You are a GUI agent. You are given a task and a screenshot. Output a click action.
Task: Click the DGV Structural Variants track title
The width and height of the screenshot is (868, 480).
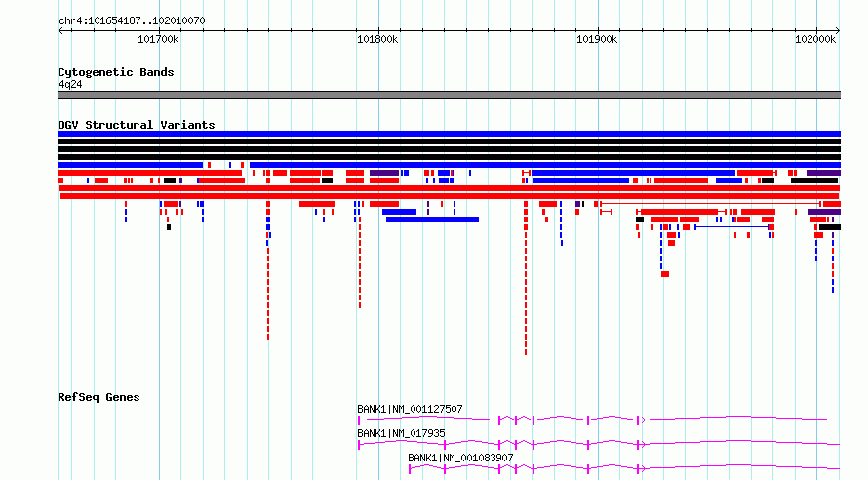coord(137,125)
